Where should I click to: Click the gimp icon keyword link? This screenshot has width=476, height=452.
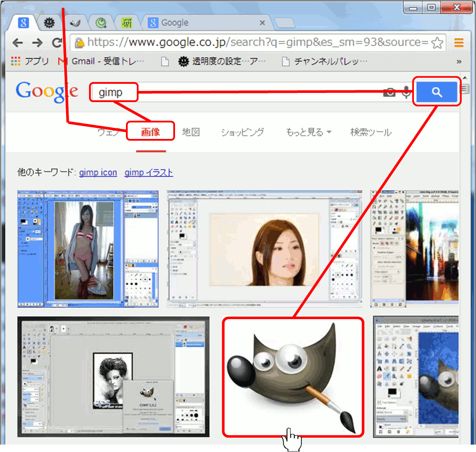(98, 173)
